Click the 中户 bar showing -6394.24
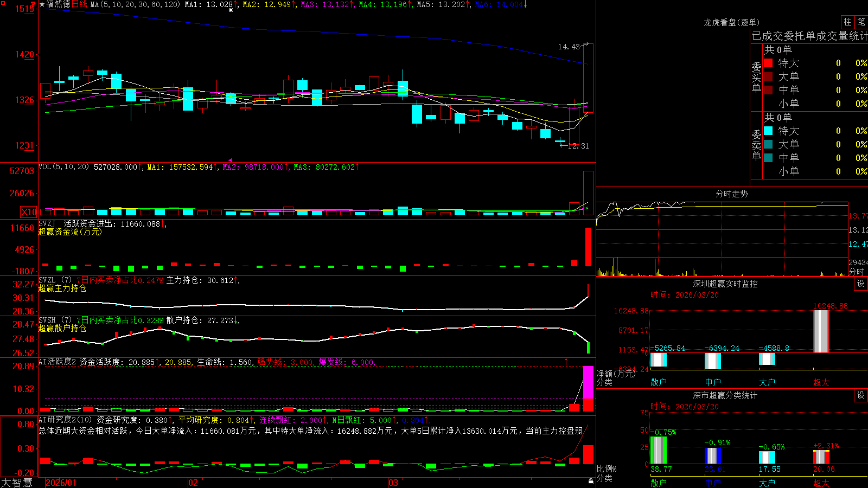The height and width of the screenshot is (488, 868). pos(713,361)
